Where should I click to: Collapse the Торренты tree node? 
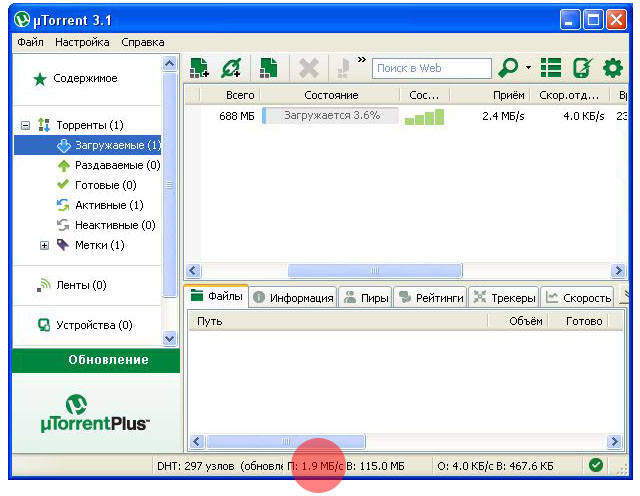point(25,125)
